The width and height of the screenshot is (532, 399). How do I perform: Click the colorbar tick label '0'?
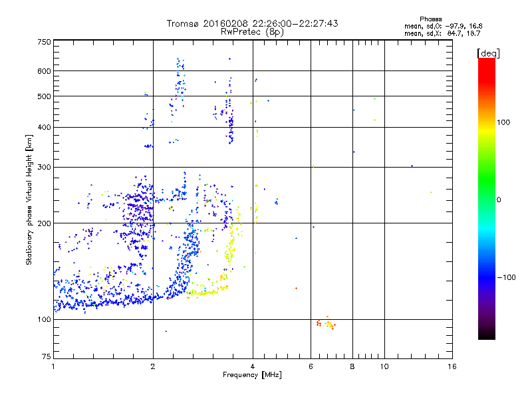499,200
